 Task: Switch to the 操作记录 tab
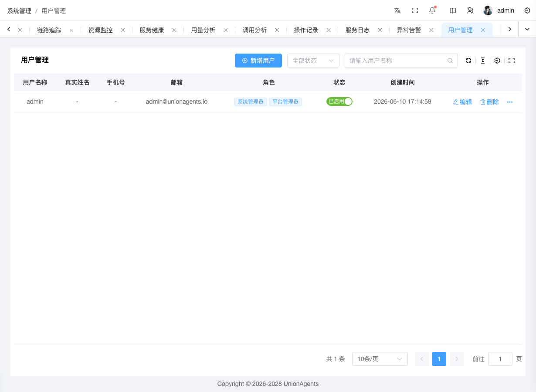[x=306, y=30]
